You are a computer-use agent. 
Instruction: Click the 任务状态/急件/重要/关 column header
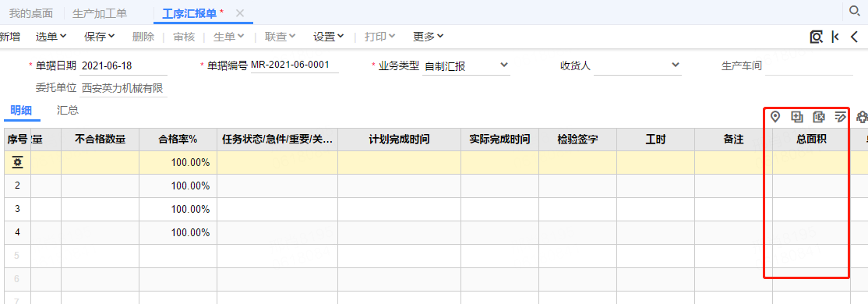tap(277, 140)
